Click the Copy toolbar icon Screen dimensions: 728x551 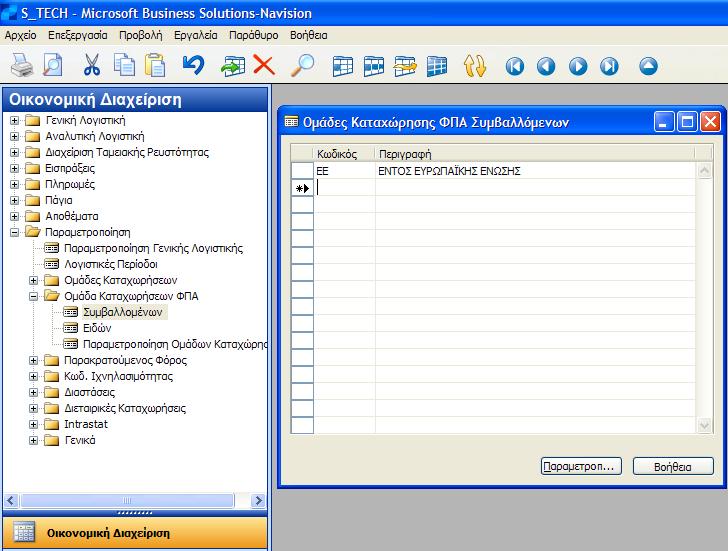tap(124, 65)
